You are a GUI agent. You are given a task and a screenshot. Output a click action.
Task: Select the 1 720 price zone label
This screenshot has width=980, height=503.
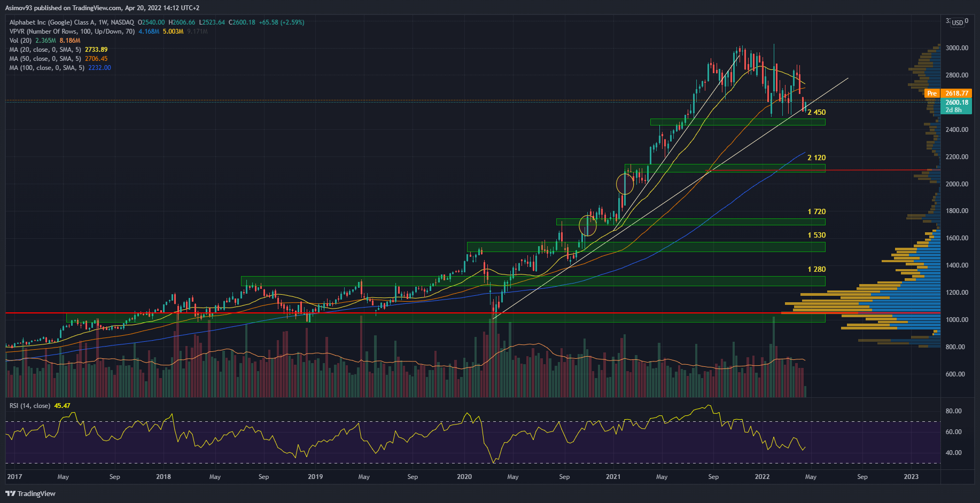coord(816,212)
